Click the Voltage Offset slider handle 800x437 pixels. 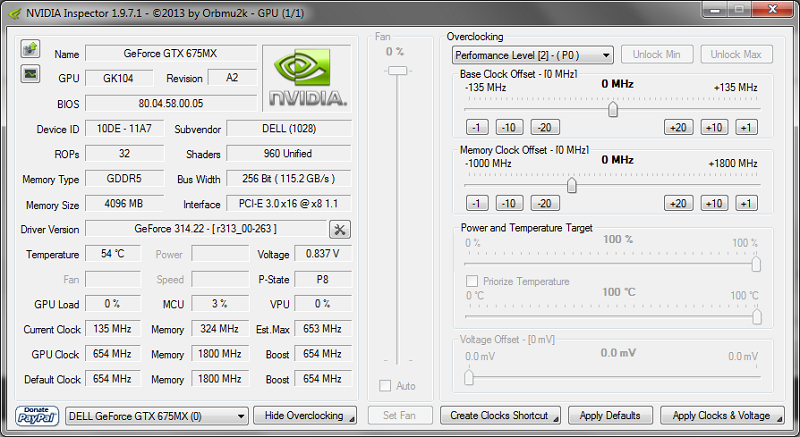point(469,377)
